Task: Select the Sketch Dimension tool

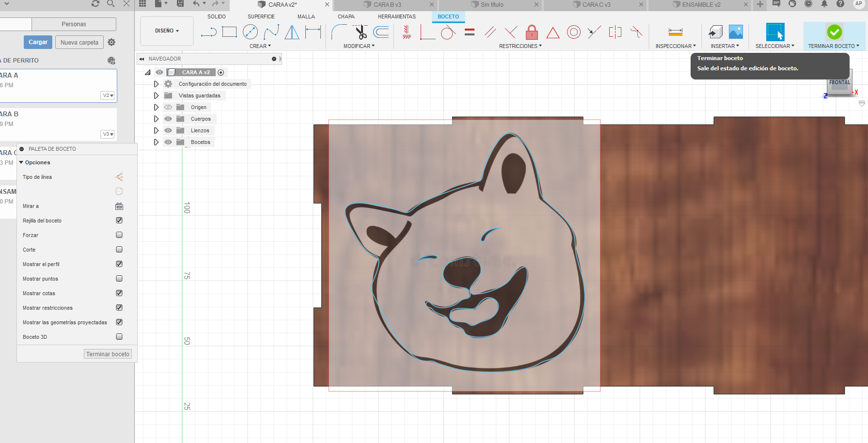Action: point(313,32)
